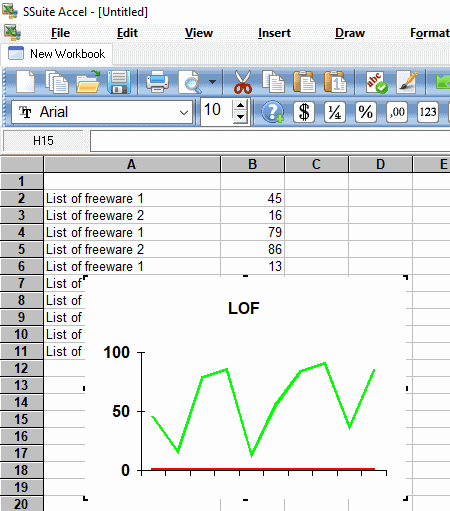This screenshot has height=511, width=450.
Task: Click the 123 number format icon
Action: pyautogui.click(x=428, y=112)
